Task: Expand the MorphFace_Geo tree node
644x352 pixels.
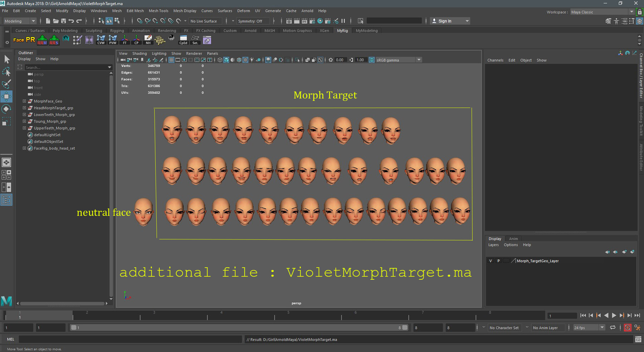Action: tap(24, 101)
